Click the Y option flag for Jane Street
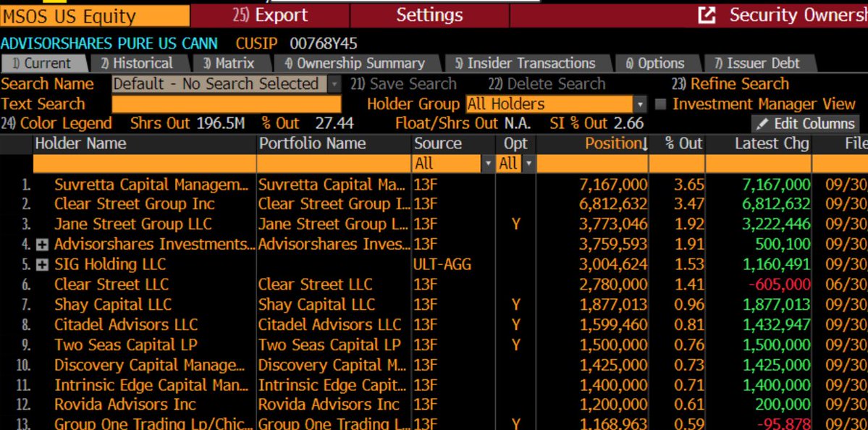Viewport: 868px width, 430px height. coord(516,224)
